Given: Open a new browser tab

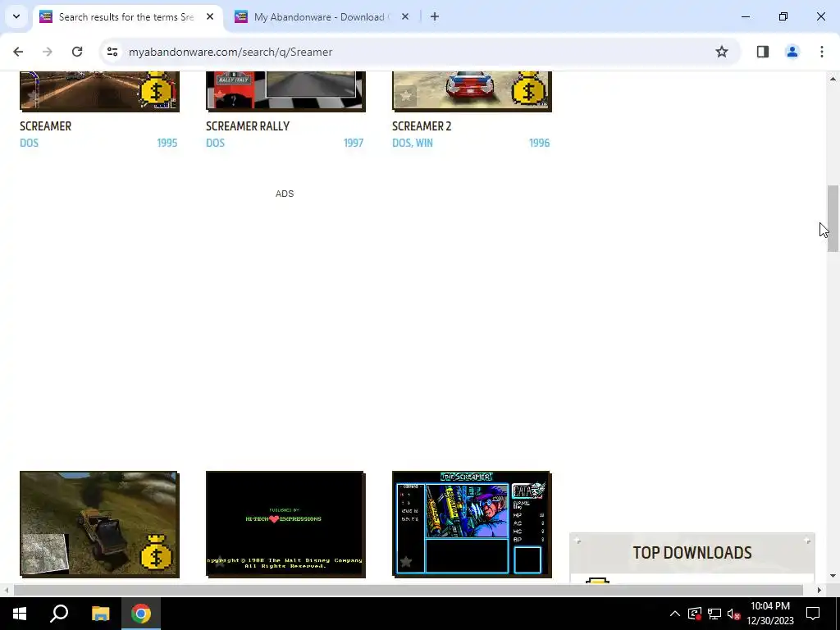Looking at the screenshot, I should [435, 16].
